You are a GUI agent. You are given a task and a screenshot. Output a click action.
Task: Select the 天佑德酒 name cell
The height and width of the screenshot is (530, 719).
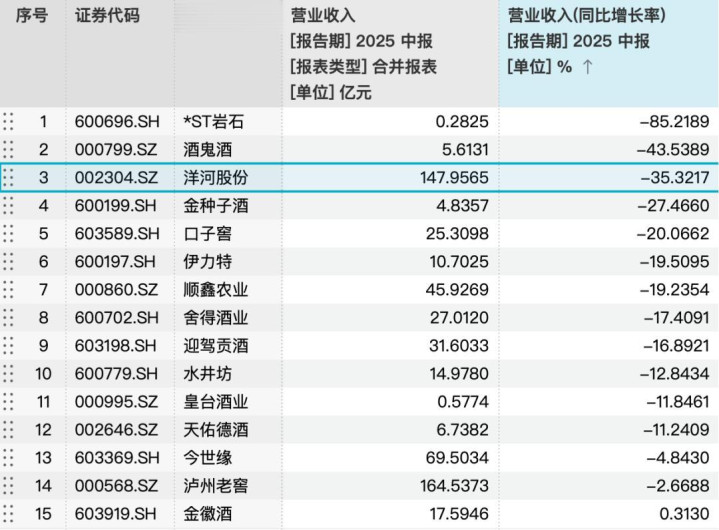[x=216, y=430]
